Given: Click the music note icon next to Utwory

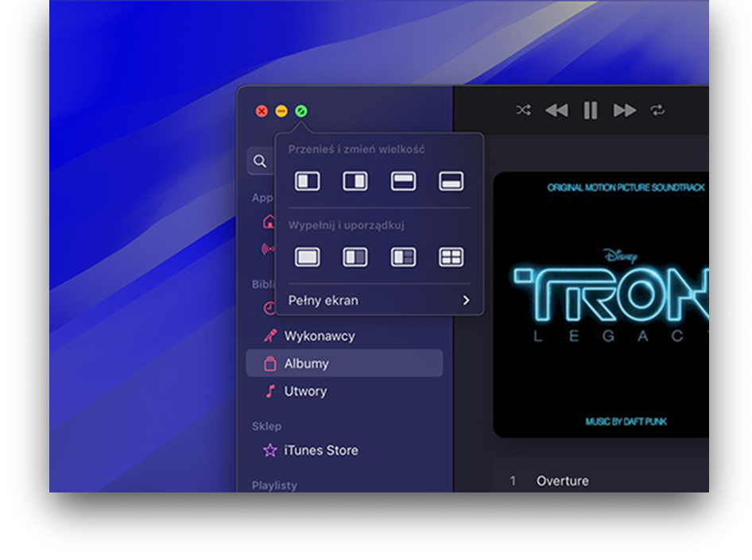Looking at the screenshot, I should [270, 392].
